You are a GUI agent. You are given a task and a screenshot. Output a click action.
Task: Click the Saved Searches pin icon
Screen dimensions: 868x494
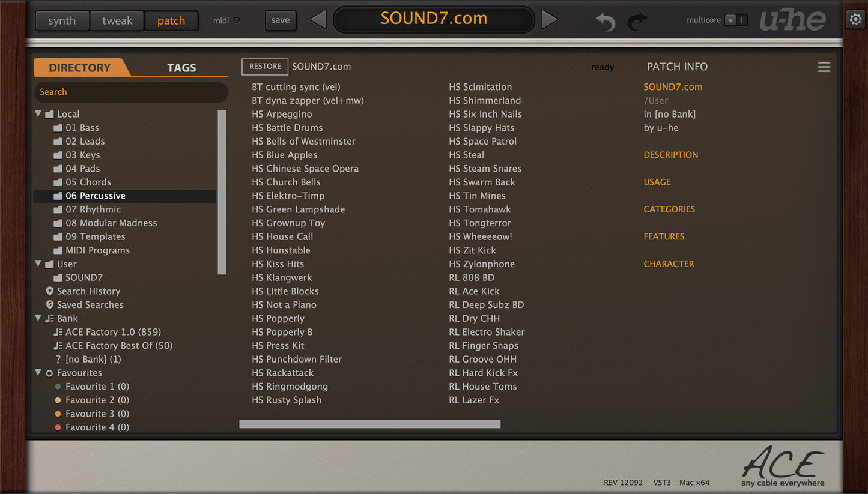(50, 305)
